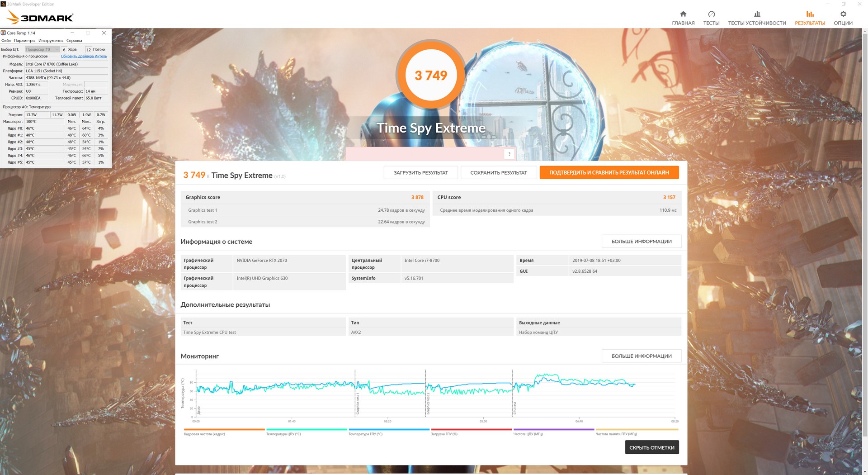868x475 pixels.
Task: Click the CPU test chart marker
Action: [514, 408]
